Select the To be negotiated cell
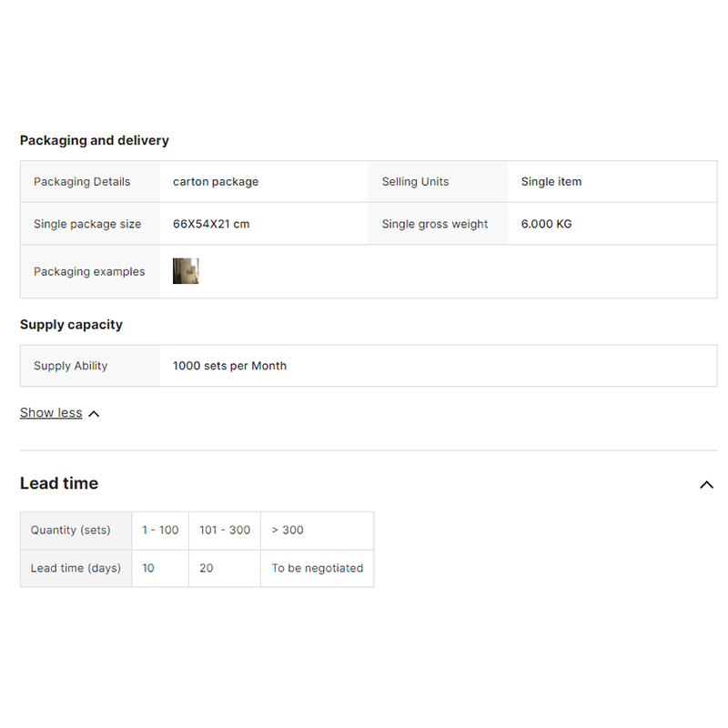 (x=317, y=569)
